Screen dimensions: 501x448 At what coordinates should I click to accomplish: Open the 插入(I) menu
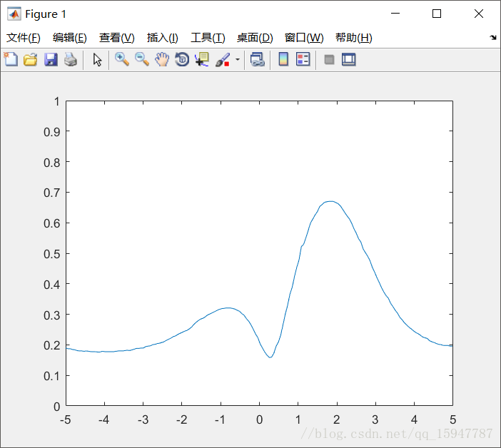tap(162, 38)
